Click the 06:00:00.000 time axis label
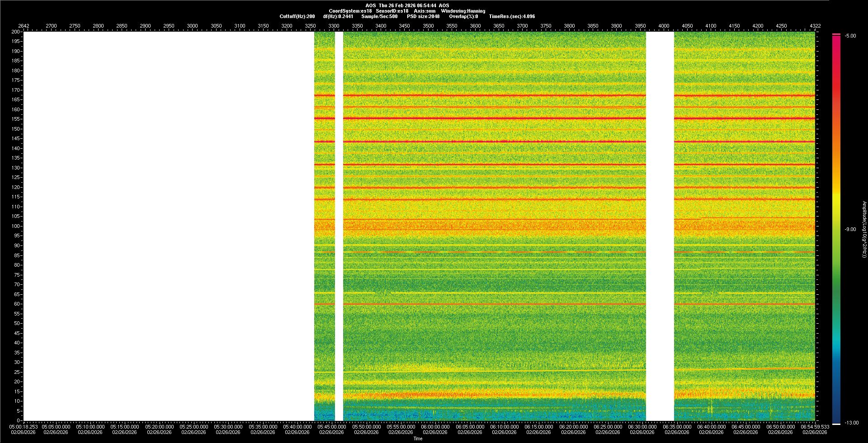868x443 pixels. pyautogui.click(x=435, y=427)
